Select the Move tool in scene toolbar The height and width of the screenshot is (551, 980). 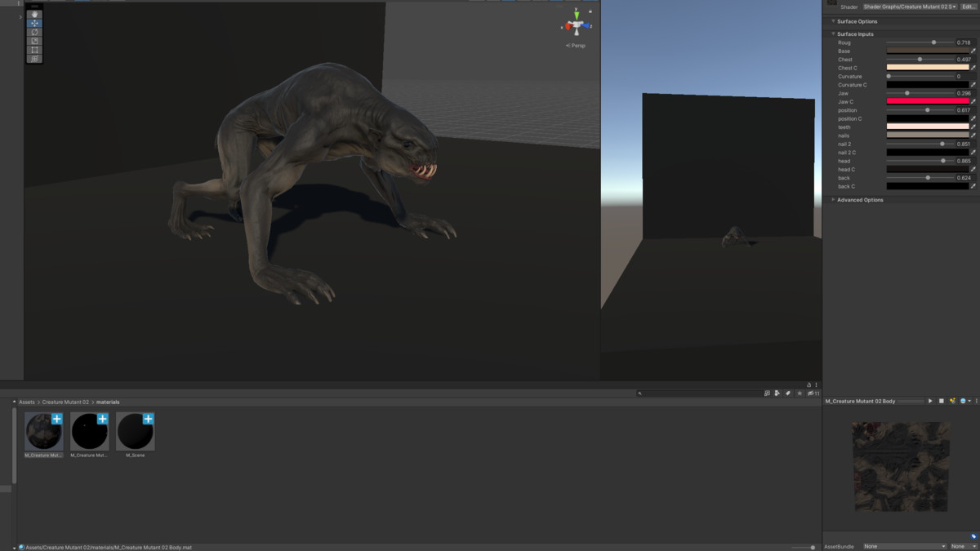point(34,24)
